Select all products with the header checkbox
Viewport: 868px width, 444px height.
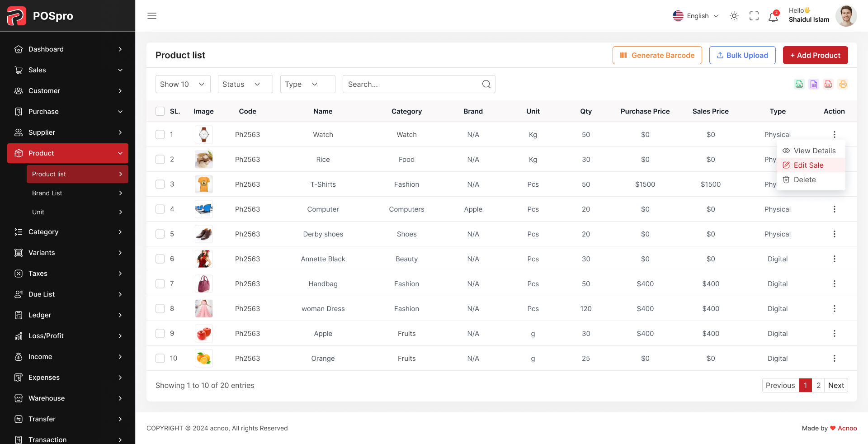click(160, 111)
